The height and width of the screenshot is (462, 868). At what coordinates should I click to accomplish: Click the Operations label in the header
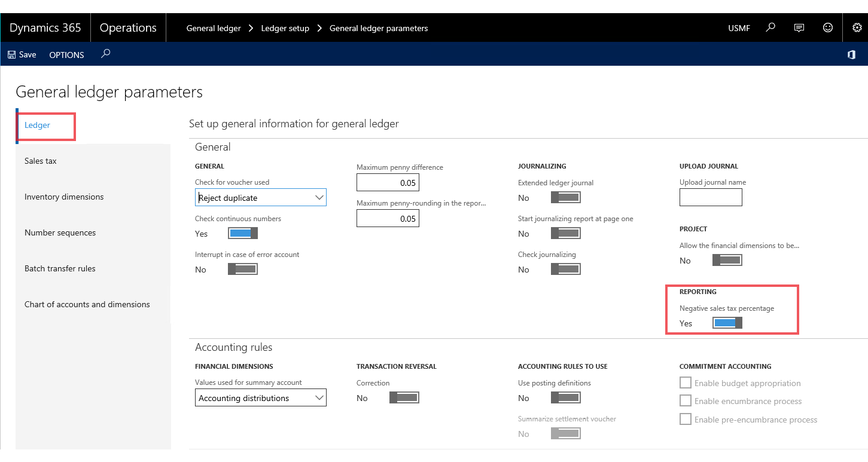pyautogui.click(x=128, y=28)
